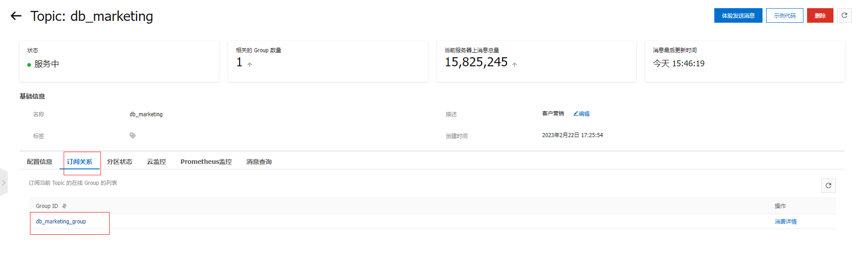Click the red 删除 button
This screenshot has width=868, height=262.
coord(820,15)
